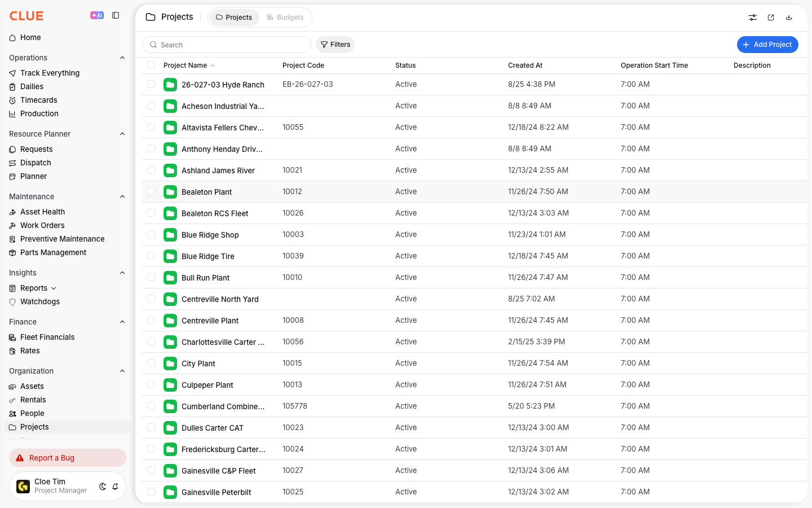812x508 pixels.
Task: Check the Ashland James River row checkbox
Action: (151, 170)
